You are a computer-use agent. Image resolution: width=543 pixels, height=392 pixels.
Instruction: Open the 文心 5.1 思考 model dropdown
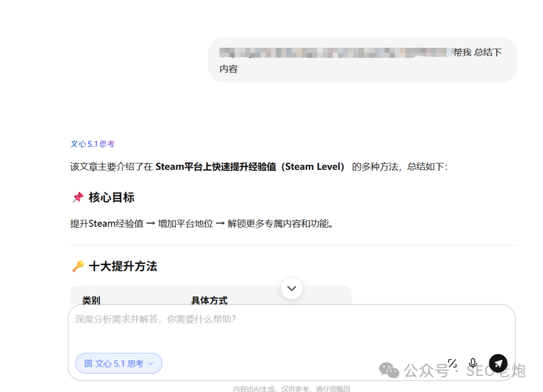tap(119, 363)
